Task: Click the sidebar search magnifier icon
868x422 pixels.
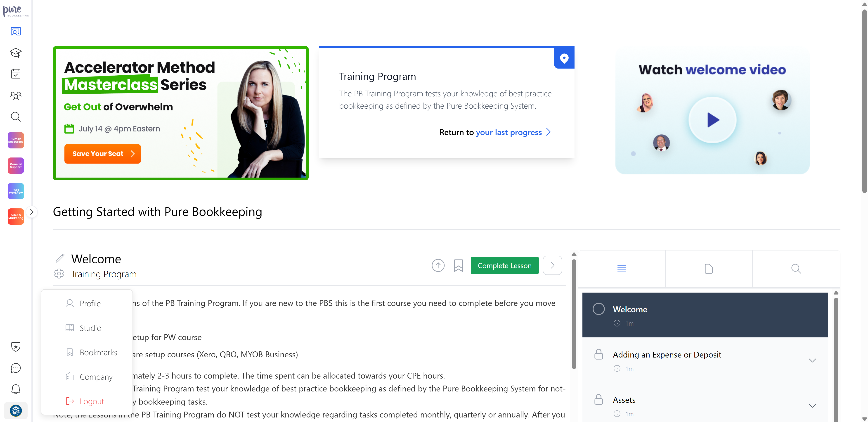Action: click(16, 117)
